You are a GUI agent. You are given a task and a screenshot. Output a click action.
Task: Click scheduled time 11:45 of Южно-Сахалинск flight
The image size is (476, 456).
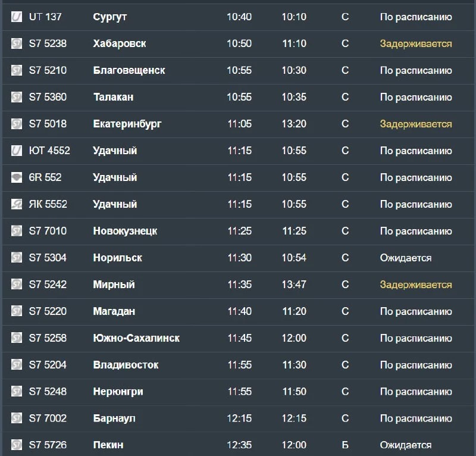pyautogui.click(x=240, y=338)
